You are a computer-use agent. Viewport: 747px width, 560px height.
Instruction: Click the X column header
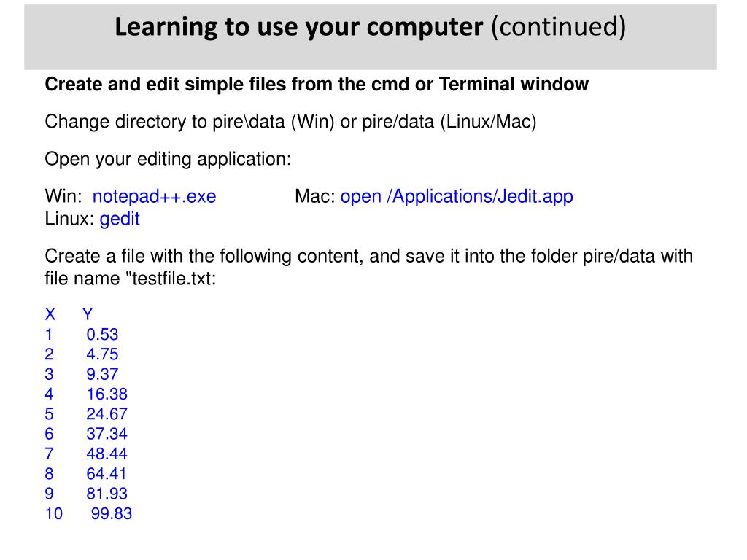click(x=50, y=314)
